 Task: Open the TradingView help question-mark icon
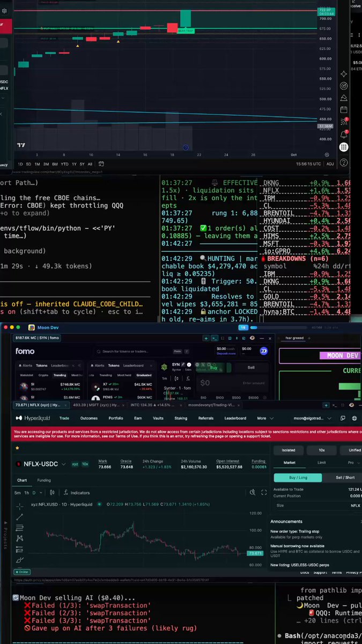[344, 162]
